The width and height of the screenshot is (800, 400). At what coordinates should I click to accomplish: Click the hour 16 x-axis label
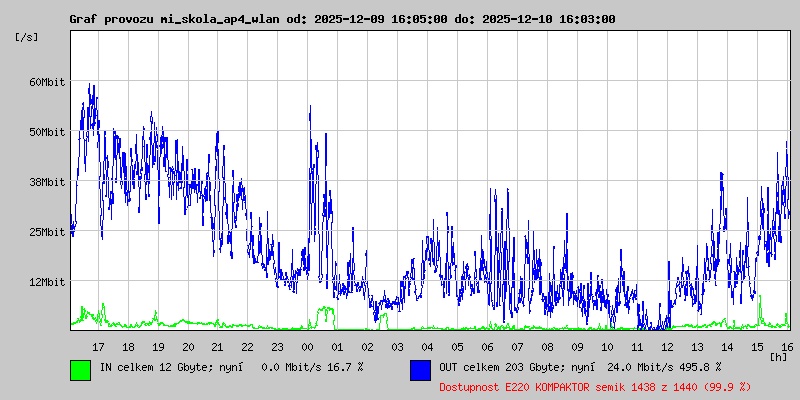(x=786, y=347)
